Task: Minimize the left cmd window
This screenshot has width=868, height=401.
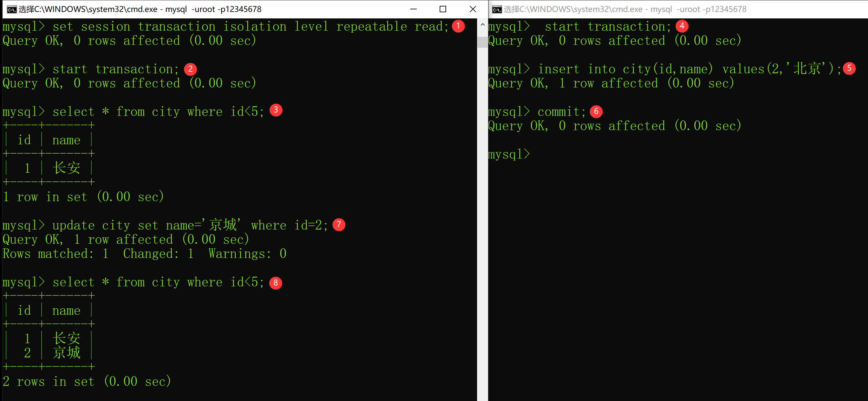Action: coord(414,9)
